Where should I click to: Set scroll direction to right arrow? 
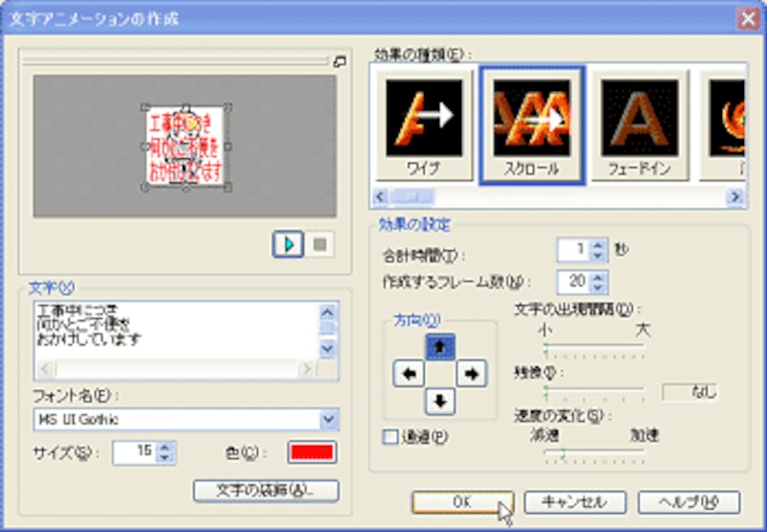(x=470, y=375)
